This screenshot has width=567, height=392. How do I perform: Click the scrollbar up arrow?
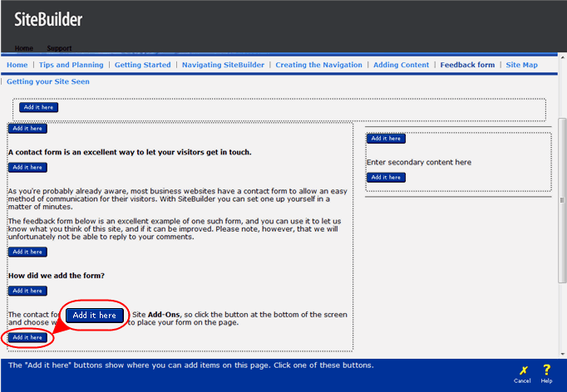tap(562, 57)
